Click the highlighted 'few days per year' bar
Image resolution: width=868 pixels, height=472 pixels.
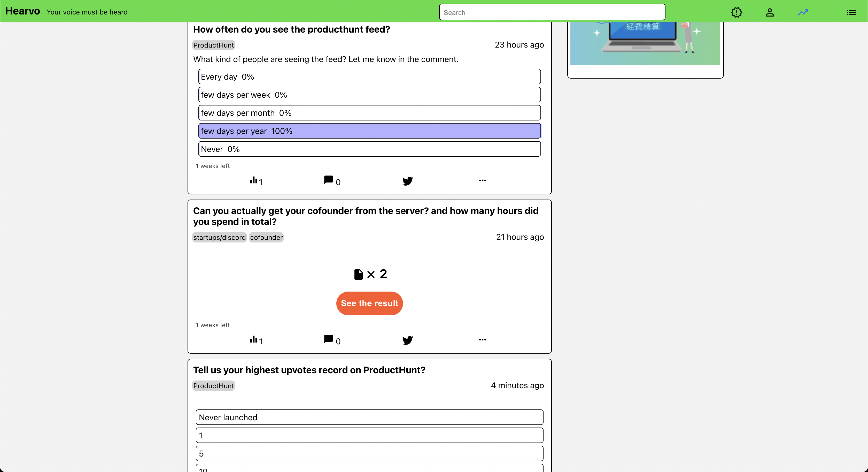pos(369,131)
